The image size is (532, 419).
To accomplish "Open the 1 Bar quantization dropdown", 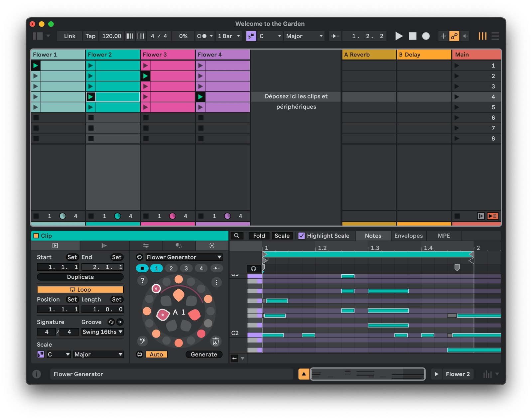I will click(x=229, y=36).
